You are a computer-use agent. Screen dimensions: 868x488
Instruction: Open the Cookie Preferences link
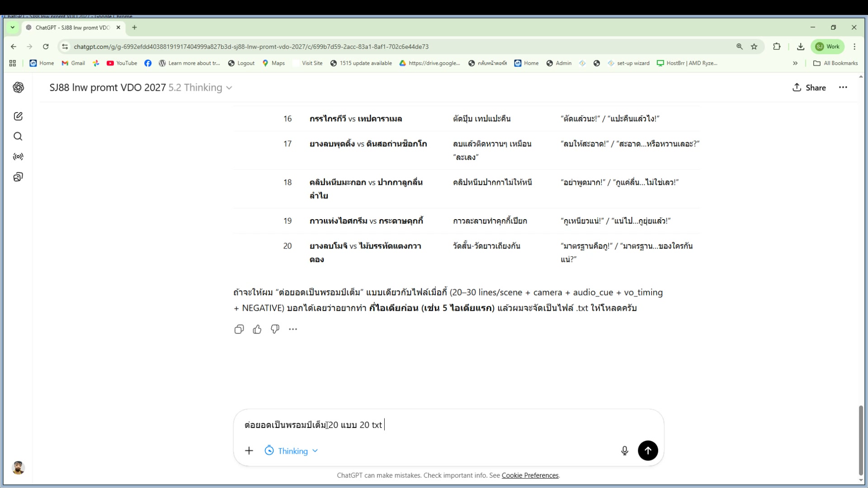coord(530,475)
